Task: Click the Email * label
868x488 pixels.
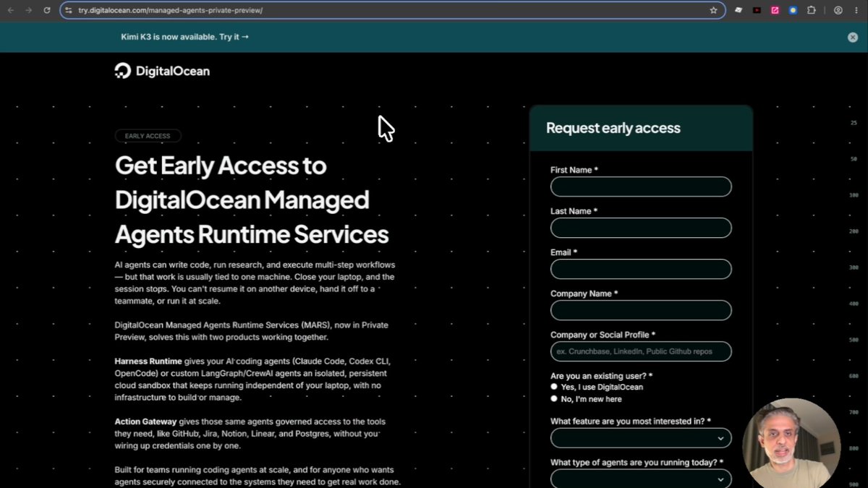Action: point(564,252)
